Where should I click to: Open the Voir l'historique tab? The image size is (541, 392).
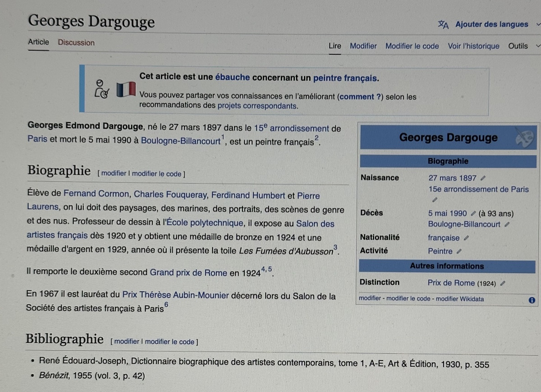pyautogui.click(x=473, y=46)
